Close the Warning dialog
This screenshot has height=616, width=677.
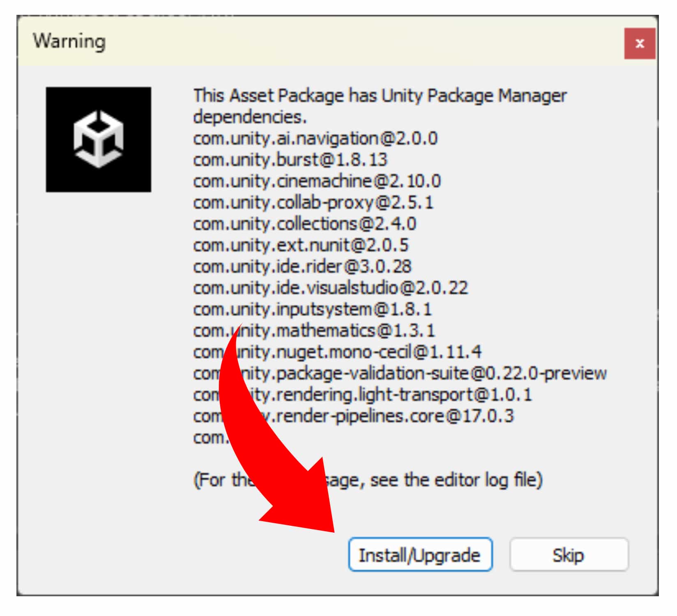pos(639,43)
